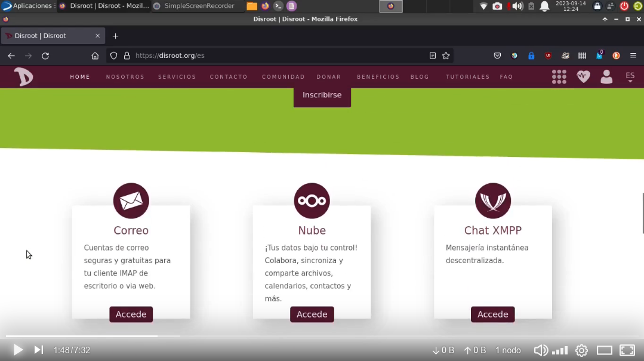Screen dimensions: 644x361
Task: Open the blue padlock extension icon
Action: [x=531, y=55]
